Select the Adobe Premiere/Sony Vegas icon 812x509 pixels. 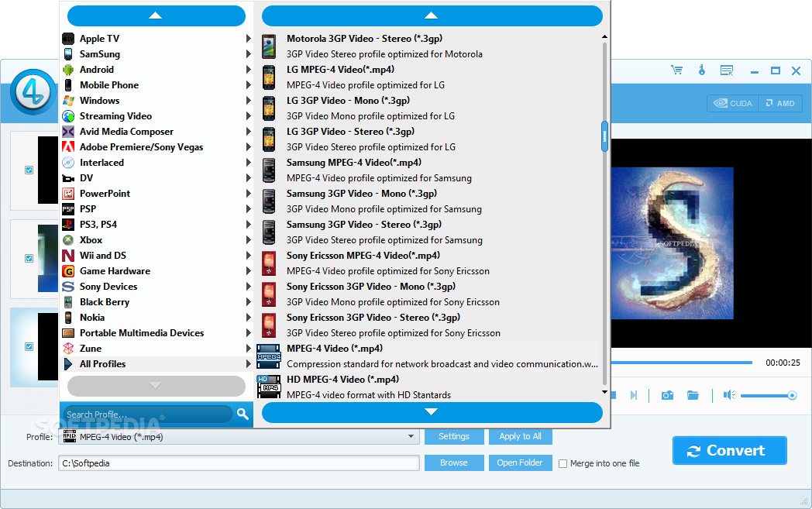(68, 147)
